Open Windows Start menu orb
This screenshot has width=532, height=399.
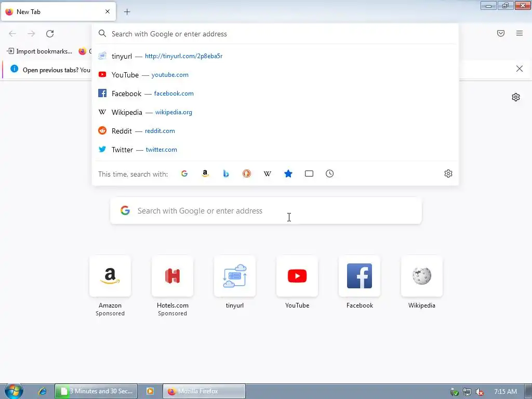14,391
